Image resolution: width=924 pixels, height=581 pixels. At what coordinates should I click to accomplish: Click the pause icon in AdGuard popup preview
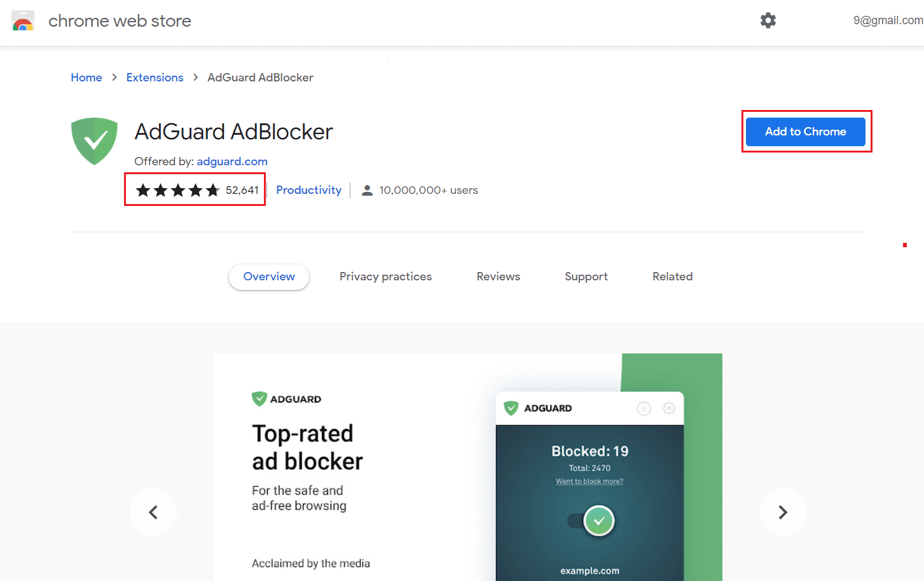(x=644, y=408)
